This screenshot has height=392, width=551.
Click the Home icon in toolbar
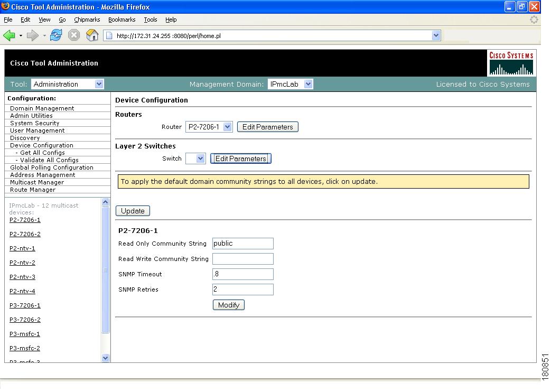tap(92, 35)
